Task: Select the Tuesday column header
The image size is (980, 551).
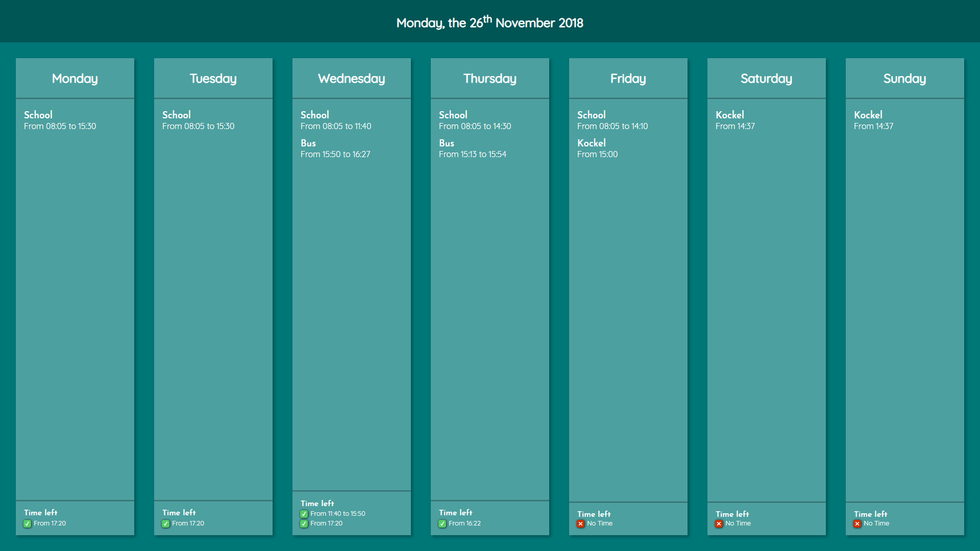Action: 213,79
